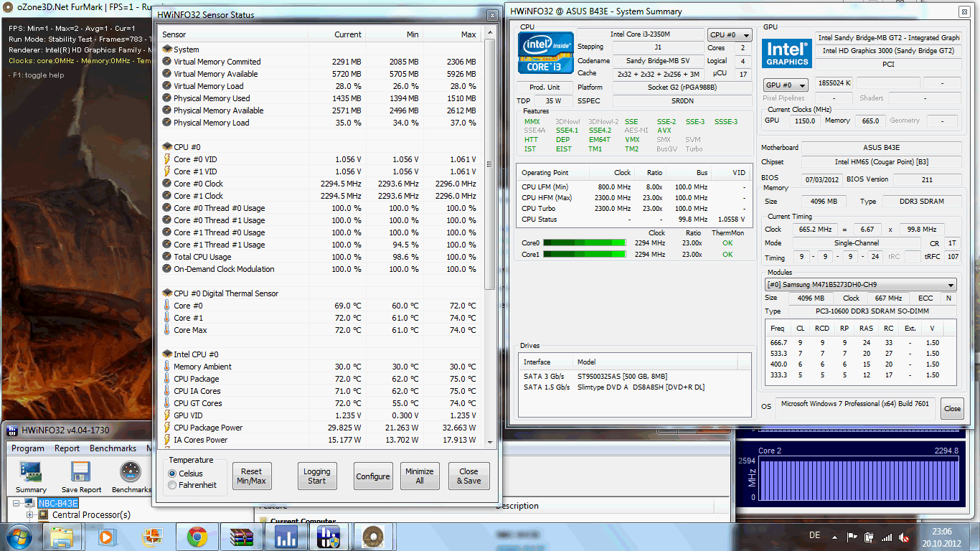Switch to the FurMark donut taskbar icon

(x=372, y=537)
